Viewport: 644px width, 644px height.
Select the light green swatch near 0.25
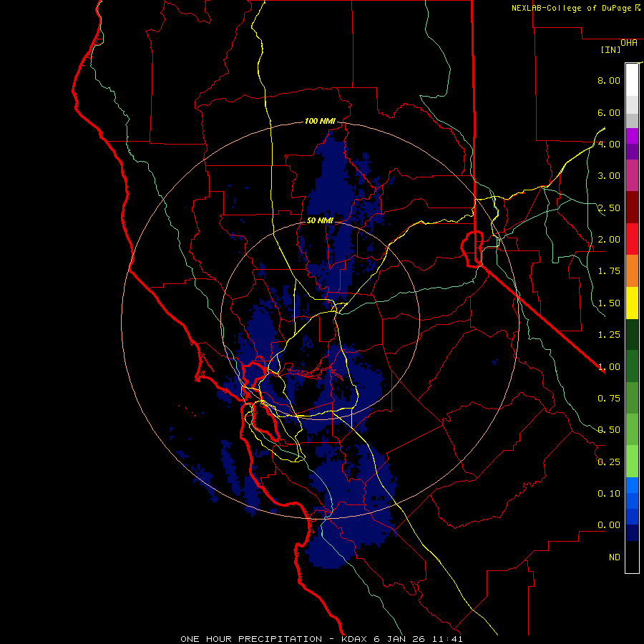click(x=632, y=462)
